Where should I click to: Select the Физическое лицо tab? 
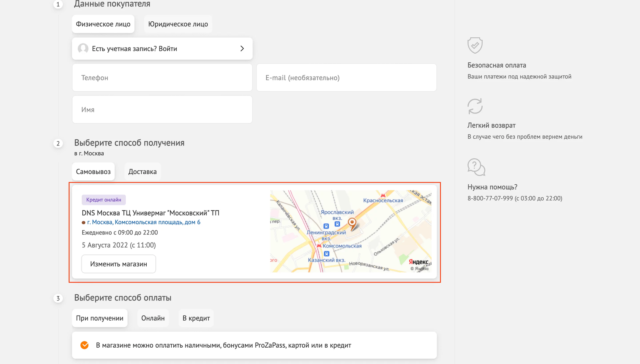[103, 24]
